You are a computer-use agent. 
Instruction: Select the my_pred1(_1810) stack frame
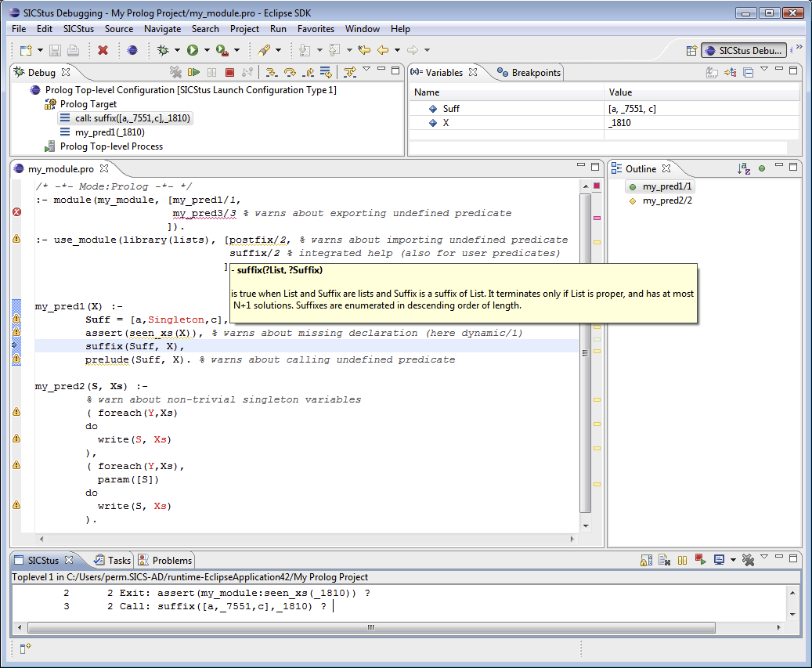(110, 132)
